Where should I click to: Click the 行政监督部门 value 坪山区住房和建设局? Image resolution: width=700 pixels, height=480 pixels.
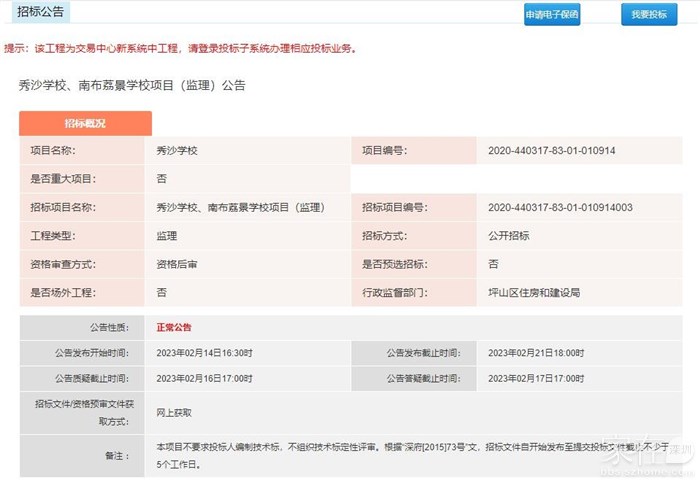pyautogui.click(x=533, y=293)
